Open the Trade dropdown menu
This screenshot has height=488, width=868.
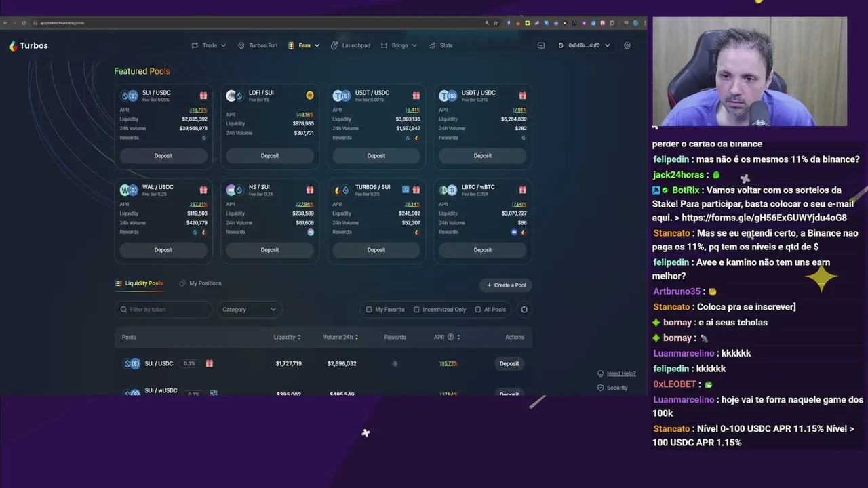click(x=209, y=45)
